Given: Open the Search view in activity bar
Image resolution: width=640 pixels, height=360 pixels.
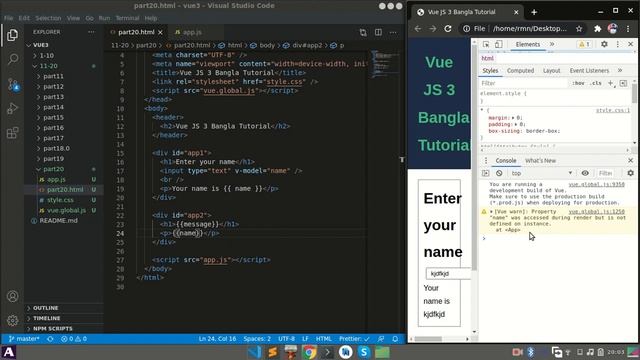Looking at the screenshot, I should click(x=12, y=60).
